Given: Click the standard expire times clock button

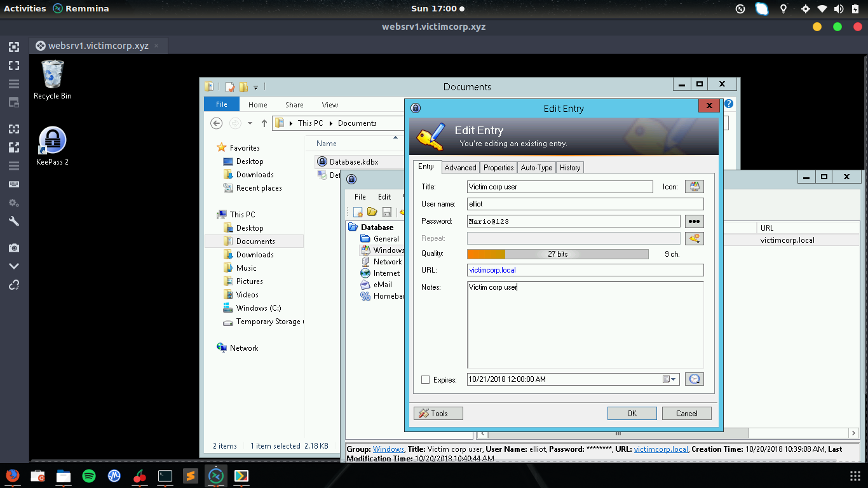Looking at the screenshot, I should coord(694,379).
